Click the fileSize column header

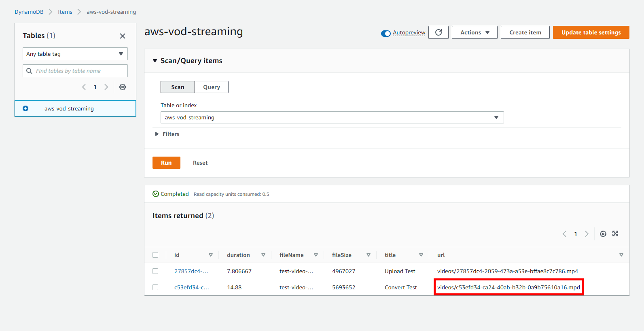(342, 255)
